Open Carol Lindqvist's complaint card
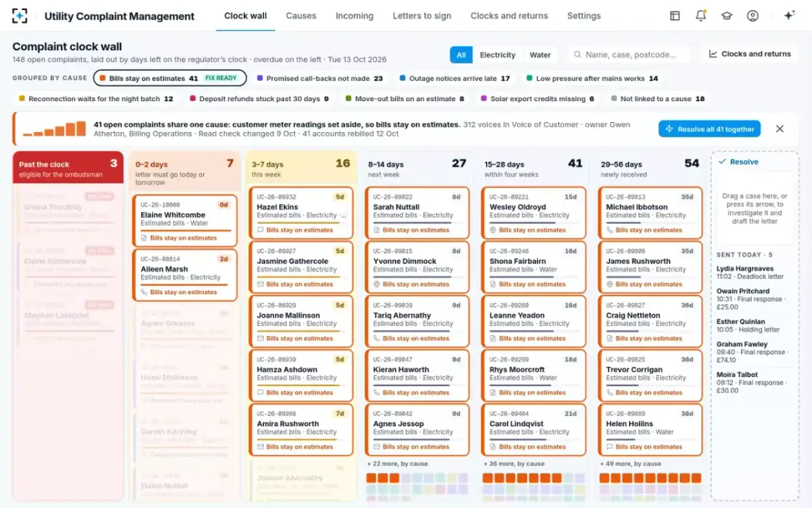This screenshot has width=812, height=508. [x=534, y=430]
